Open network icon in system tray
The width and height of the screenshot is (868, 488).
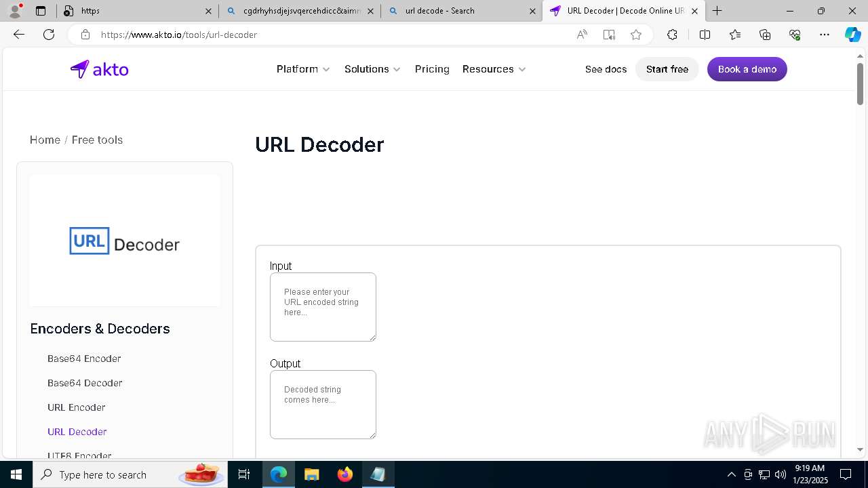tap(764, 474)
